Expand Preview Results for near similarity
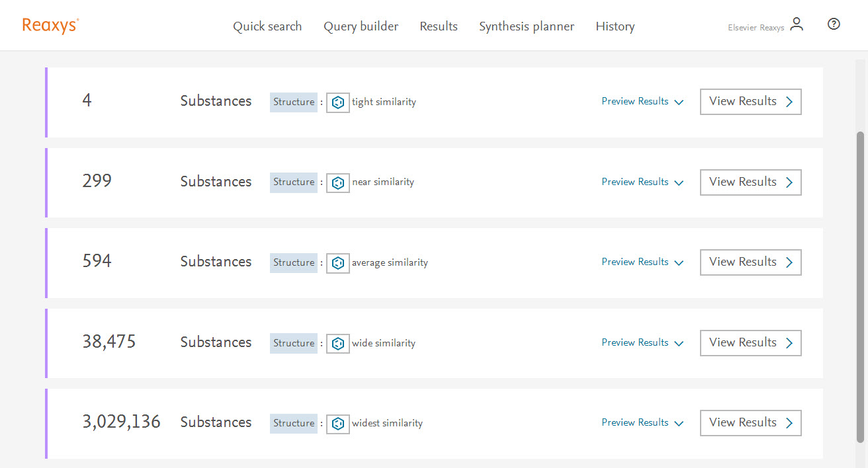Viewport: 868px width, 468px height. [642, 182]
